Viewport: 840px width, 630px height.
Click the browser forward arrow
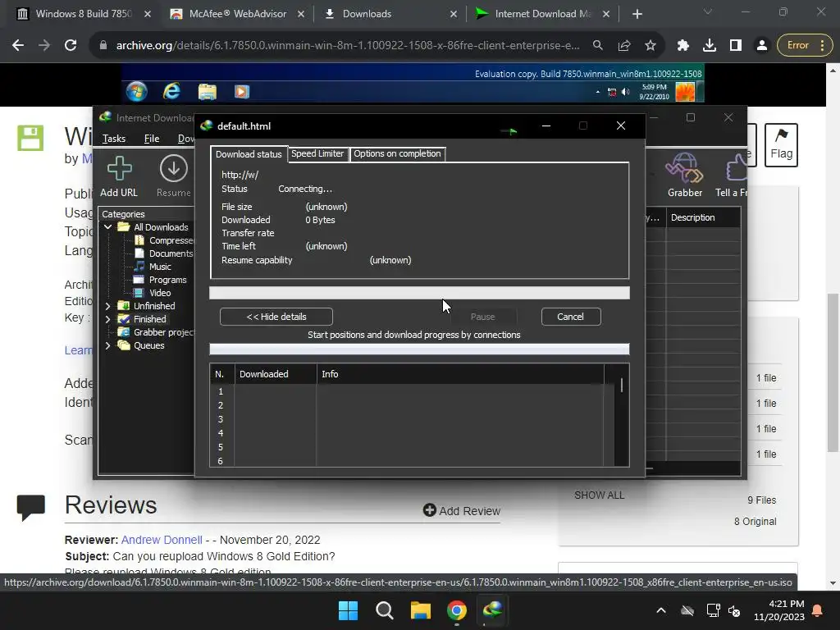44,46
